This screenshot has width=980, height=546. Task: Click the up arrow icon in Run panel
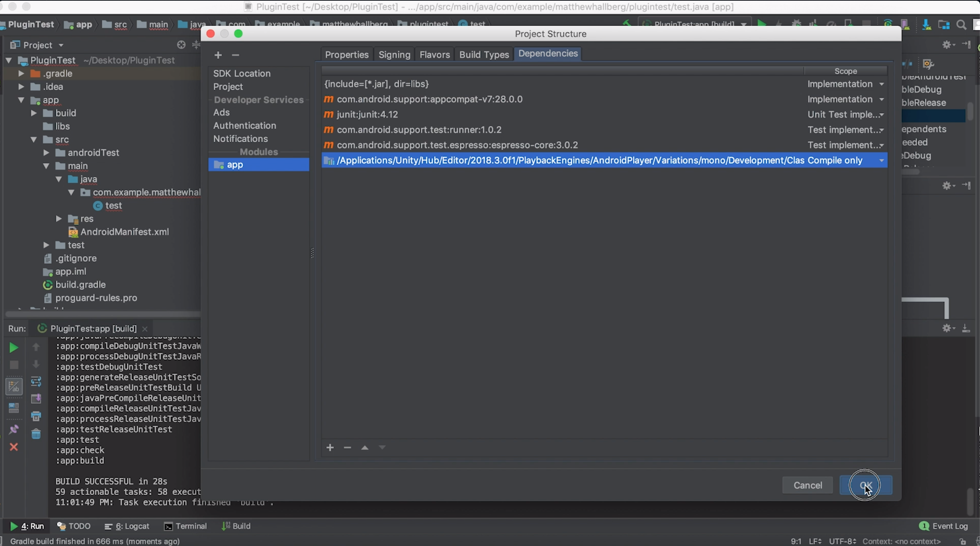pyautogui.click(x=36, y=347)
